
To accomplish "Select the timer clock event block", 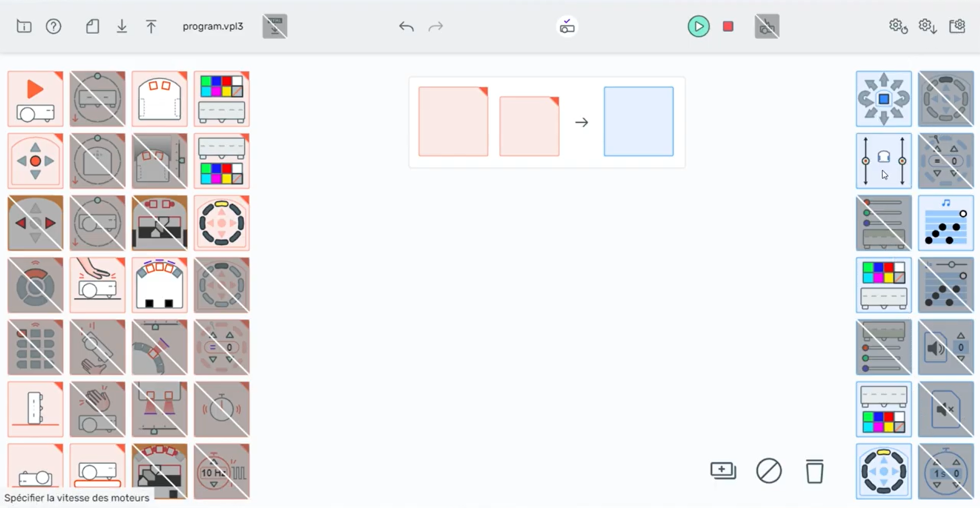I will click(221, 410).
